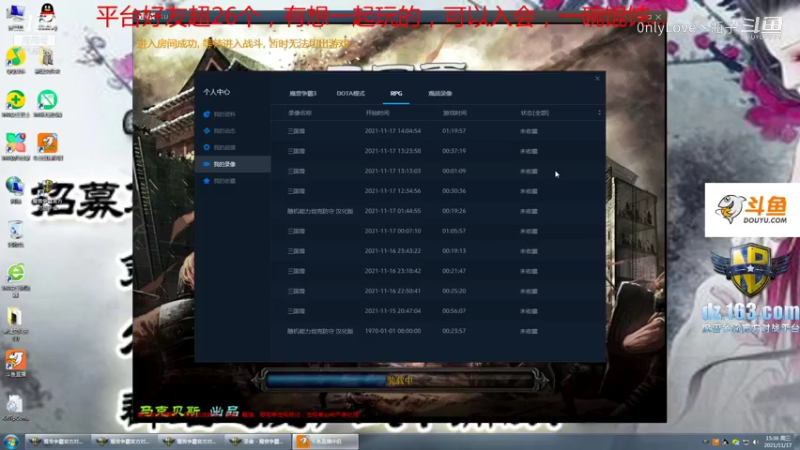Screen dimensions: 800x450
Task: Close the 个人中心 dialog
Action: (597, 79)
